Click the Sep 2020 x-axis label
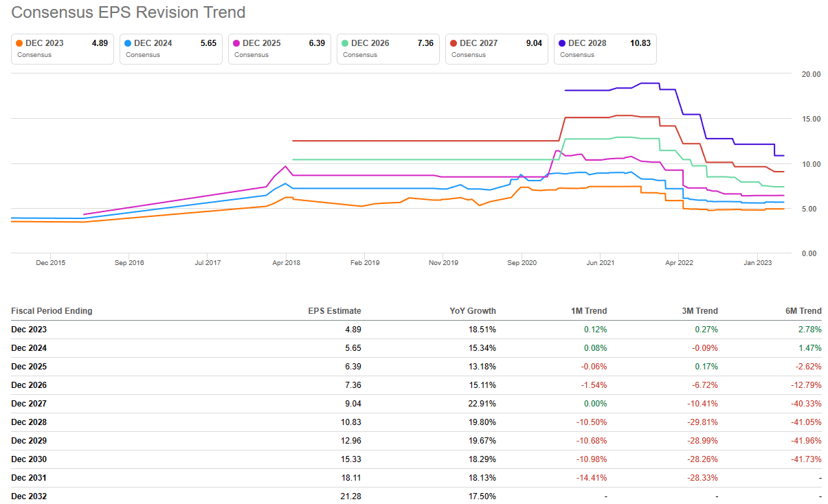This screenshot has width=828, height=504. 522,263
